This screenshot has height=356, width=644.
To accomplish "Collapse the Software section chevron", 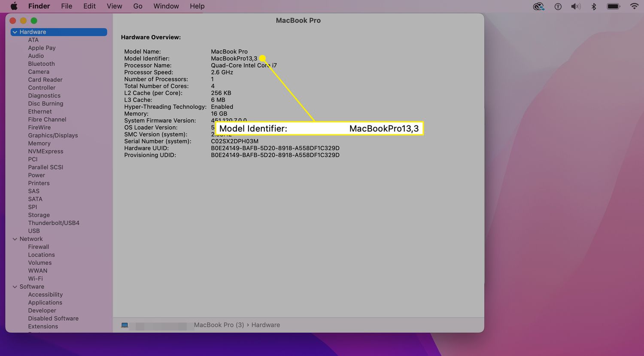I will click(x=15, y=287).
